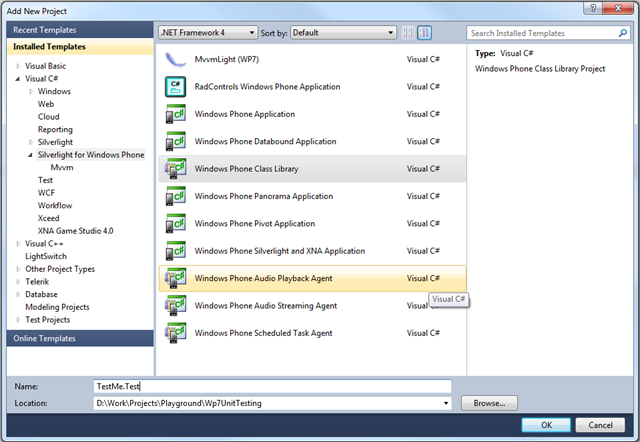640x442 pixels.
Task: Select the Installed Templates section
Action: (x=80, y=47)
